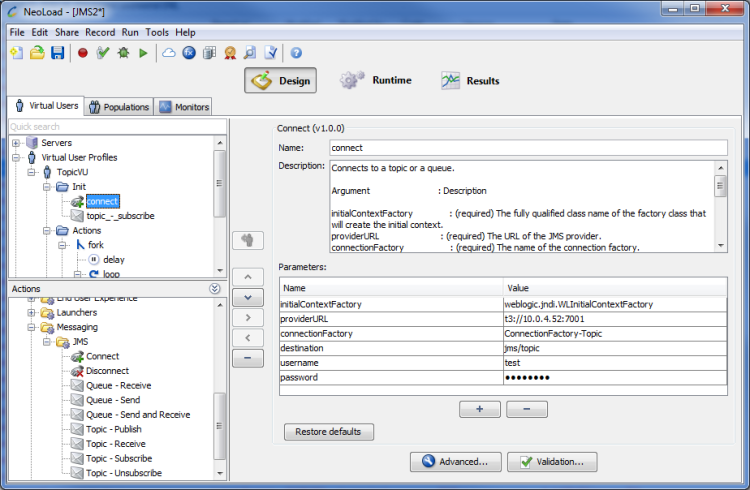Click the Description text scrollbar
Screen dimensions: 750x490
coord(720,186)
